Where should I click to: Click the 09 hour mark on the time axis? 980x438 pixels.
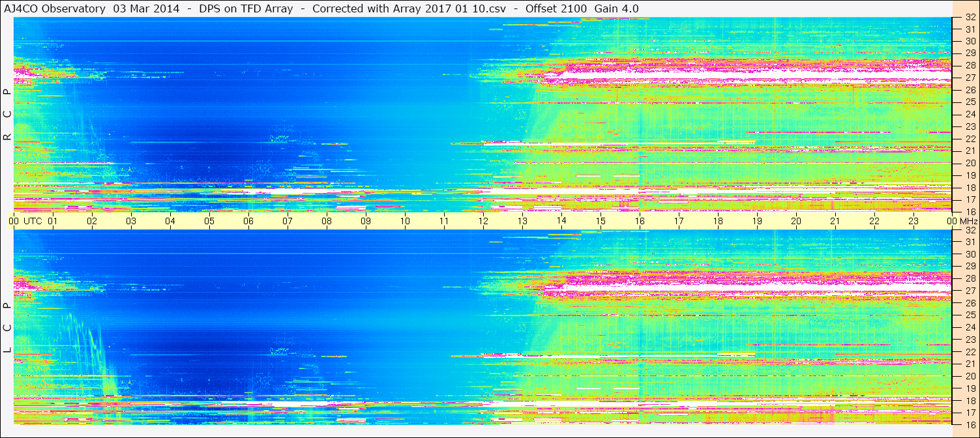pos(366,221)
